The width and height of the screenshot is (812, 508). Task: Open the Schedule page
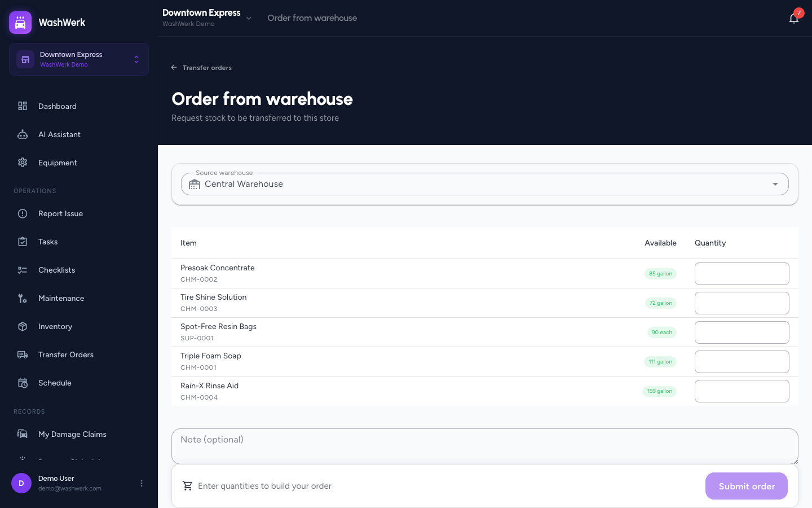(x=79, y=383)
